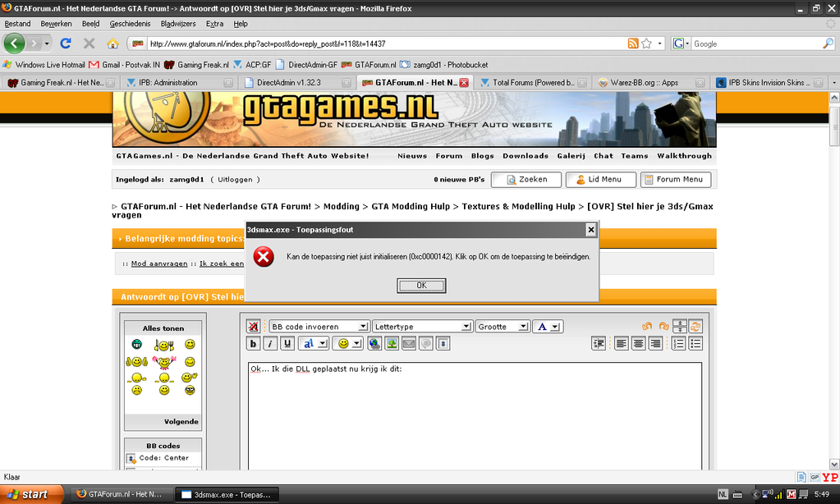Click the Zoeken button
This screenshot has height=504, width=840.
tap(526, 180)
